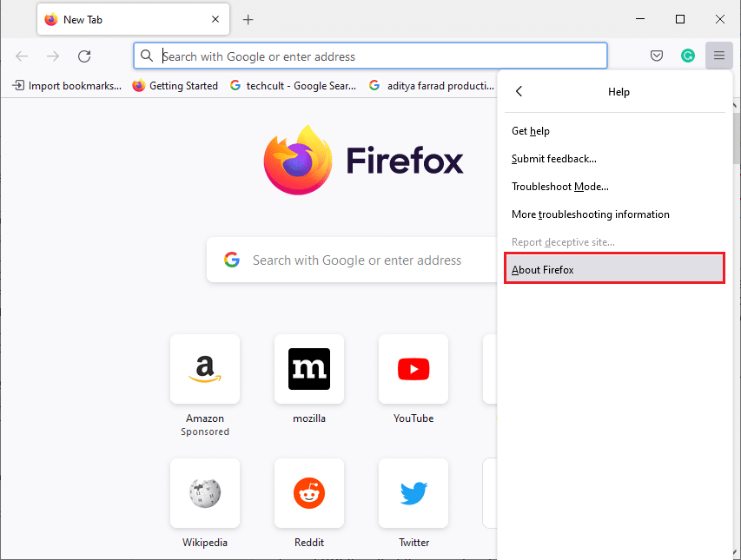Open the Save to Pocket icon

pos(657,56)
